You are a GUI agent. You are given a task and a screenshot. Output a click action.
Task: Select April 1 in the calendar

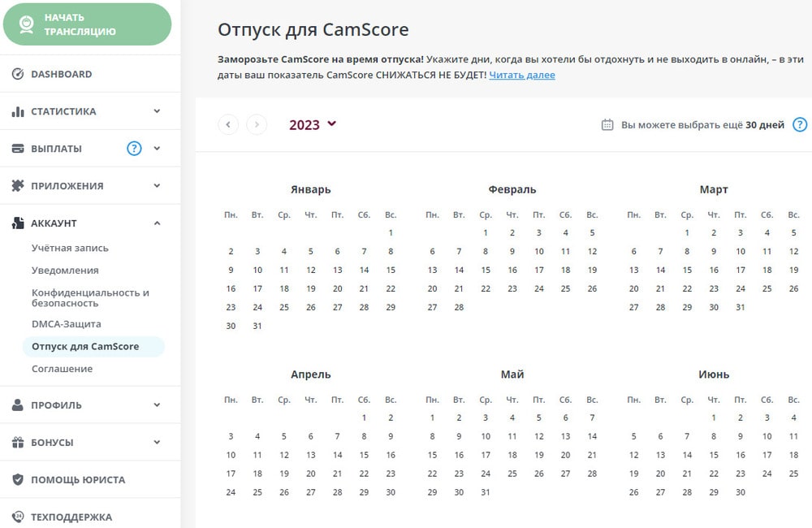pos(364,418)
